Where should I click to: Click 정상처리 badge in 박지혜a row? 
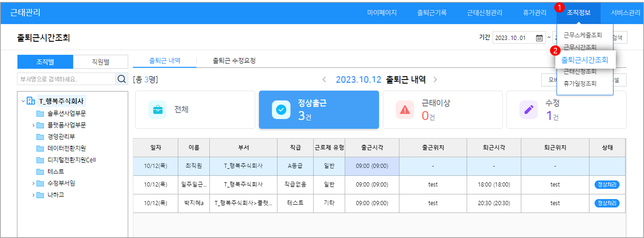click(x=607, y=203)
